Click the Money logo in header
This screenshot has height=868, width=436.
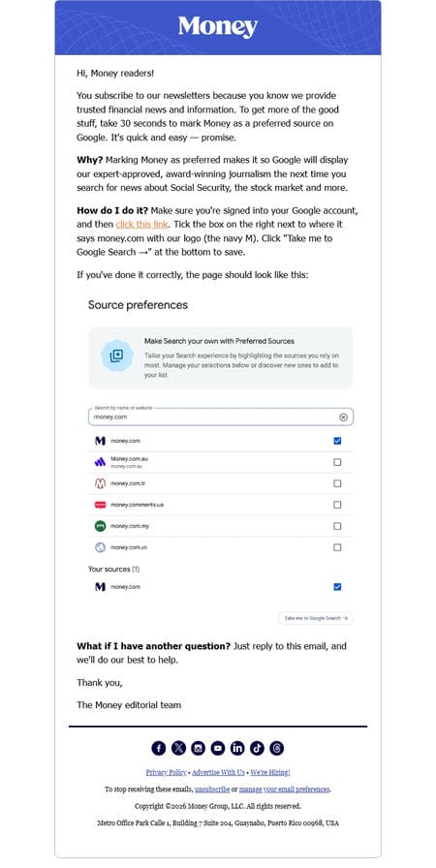(x=218, y=26)
